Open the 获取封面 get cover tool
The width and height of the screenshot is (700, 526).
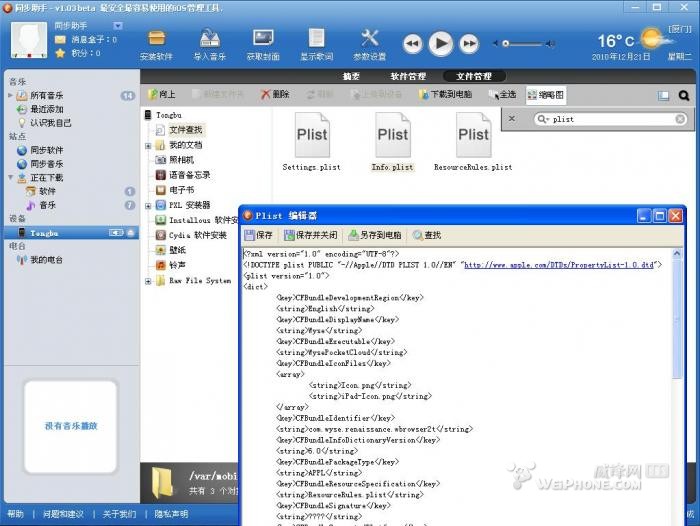click(263, 45)
